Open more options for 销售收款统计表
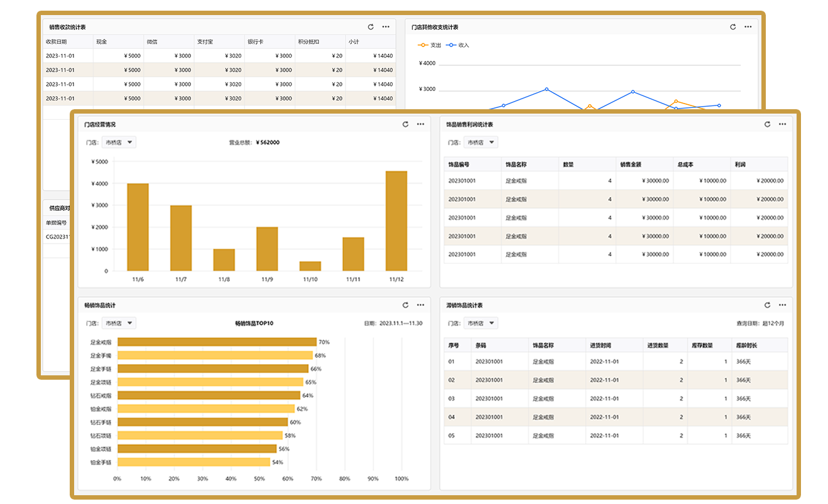 pyautogui.click(x=386, y=27)
